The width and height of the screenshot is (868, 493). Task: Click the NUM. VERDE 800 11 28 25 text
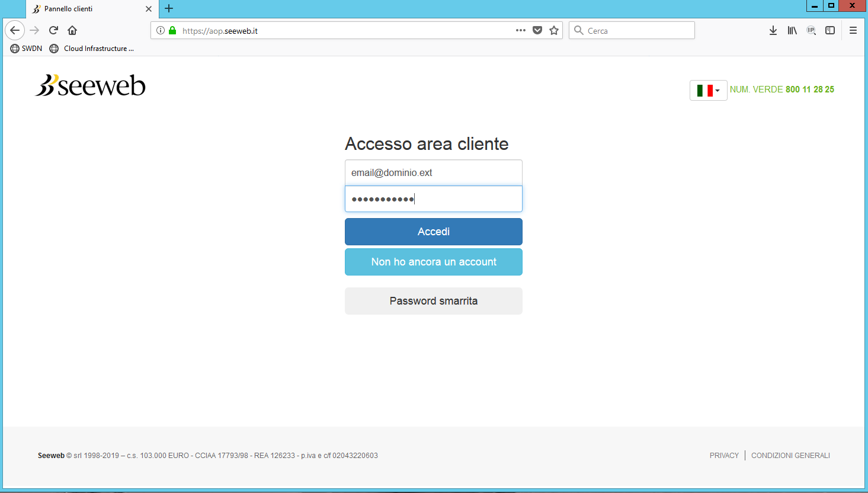point(782,89)
